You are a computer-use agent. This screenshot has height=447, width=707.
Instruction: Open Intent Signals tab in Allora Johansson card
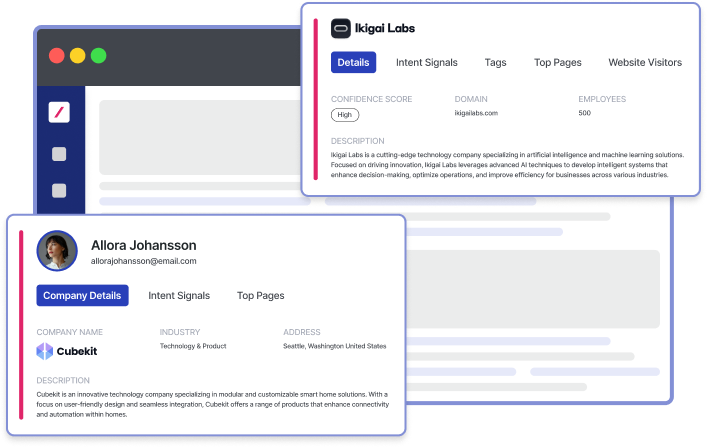pyautogui.click(x=179, y=295)
